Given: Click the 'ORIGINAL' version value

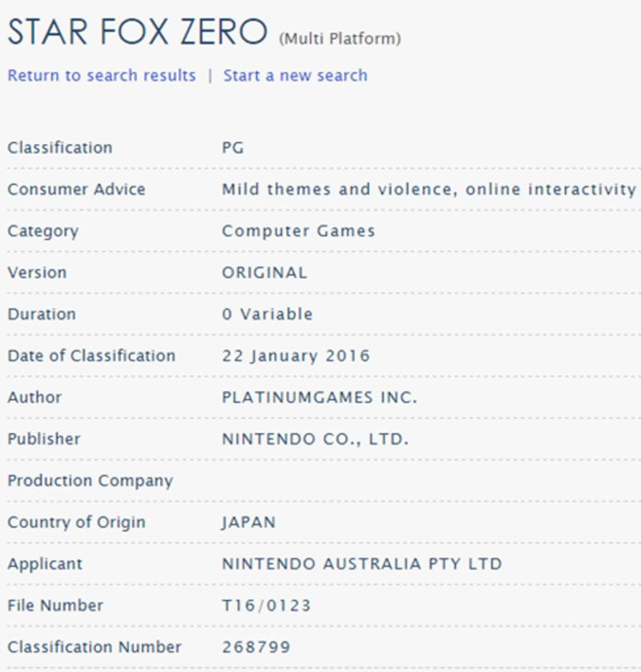Looking at the screenshot, I should pyautogui.click(x=264, y=272).
